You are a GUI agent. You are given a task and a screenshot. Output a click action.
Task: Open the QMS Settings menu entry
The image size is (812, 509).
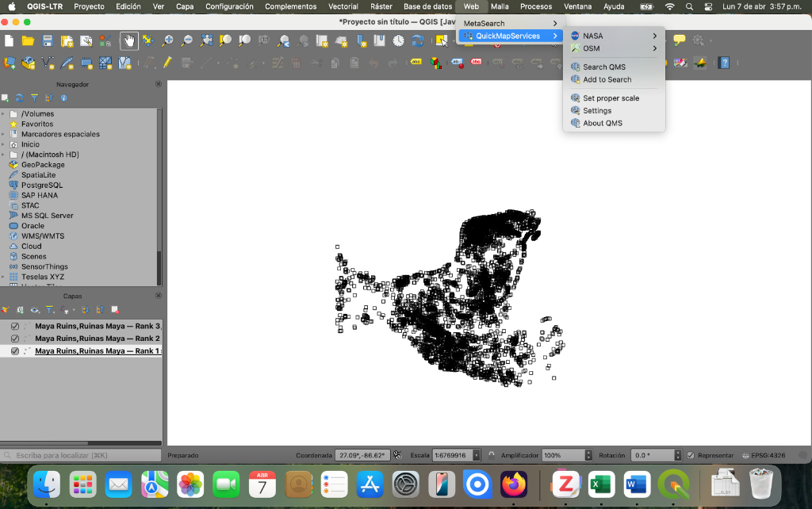click(614, 110)
